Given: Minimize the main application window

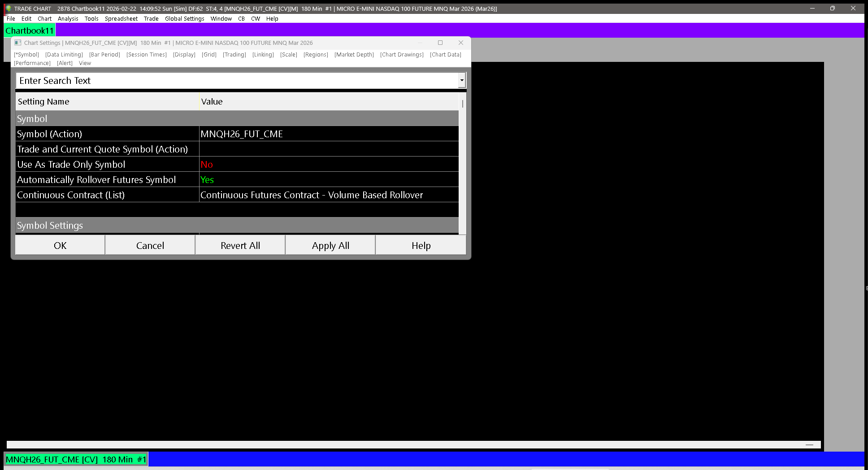Looking at the screenshot, I should click(812, 8).
